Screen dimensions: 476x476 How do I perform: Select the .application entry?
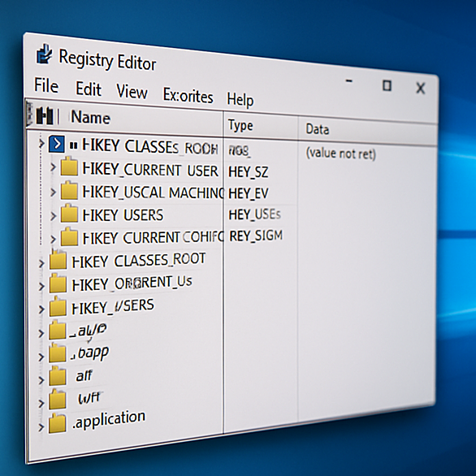(108, 420)
